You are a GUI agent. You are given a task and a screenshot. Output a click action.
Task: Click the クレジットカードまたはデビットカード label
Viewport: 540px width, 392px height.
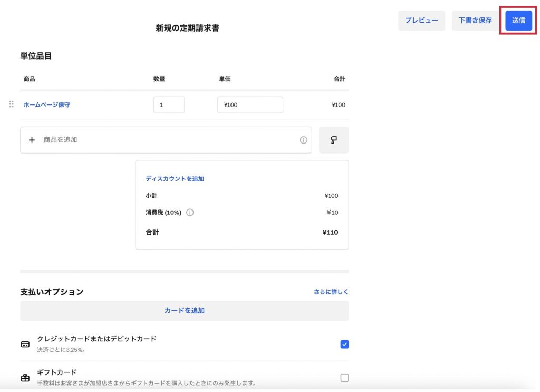(97, 339)
